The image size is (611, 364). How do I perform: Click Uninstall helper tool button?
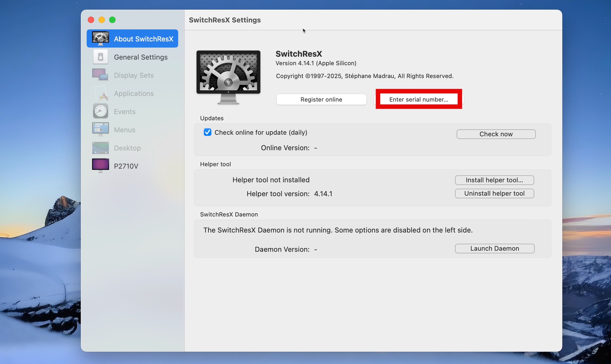(494, 193)
